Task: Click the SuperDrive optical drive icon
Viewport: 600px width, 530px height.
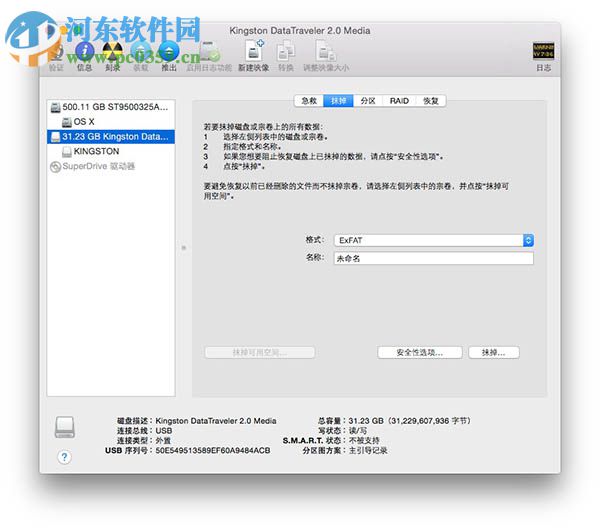Action: [x=55, y=167]
